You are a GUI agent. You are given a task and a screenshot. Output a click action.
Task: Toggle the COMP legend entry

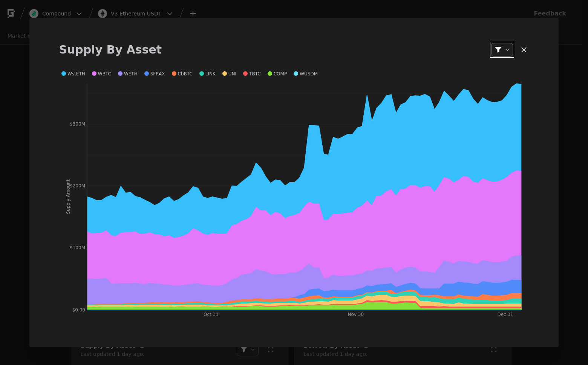[277, 74]
